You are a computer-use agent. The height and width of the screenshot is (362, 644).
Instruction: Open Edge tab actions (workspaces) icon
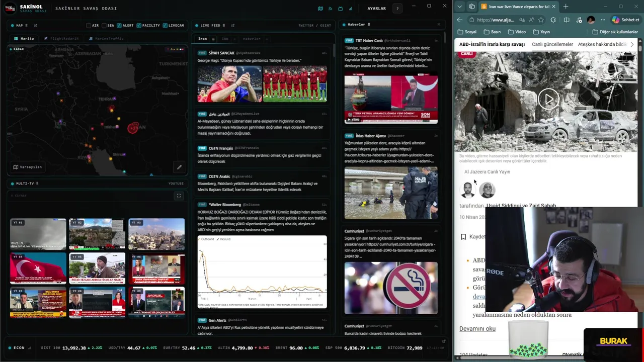471,7
